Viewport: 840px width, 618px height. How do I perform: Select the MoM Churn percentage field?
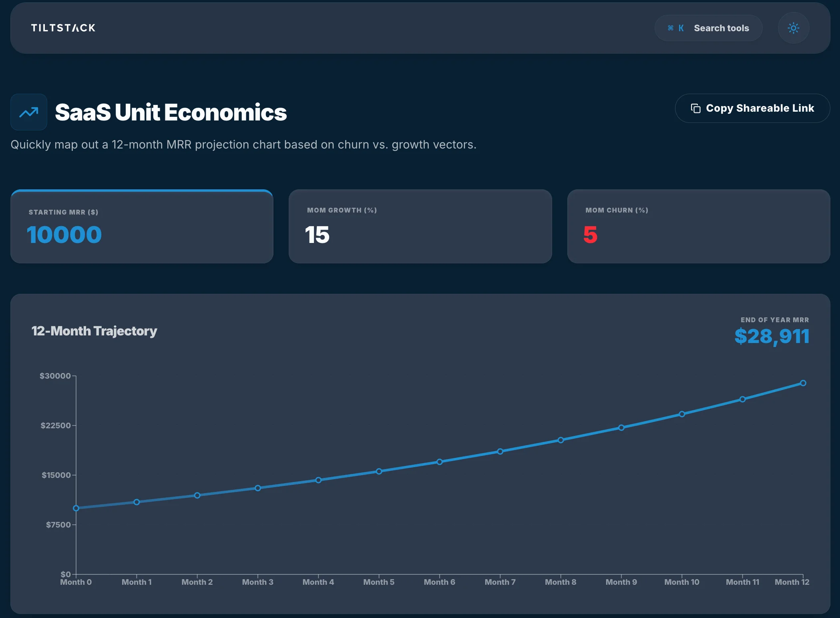[x=591, y=236]
